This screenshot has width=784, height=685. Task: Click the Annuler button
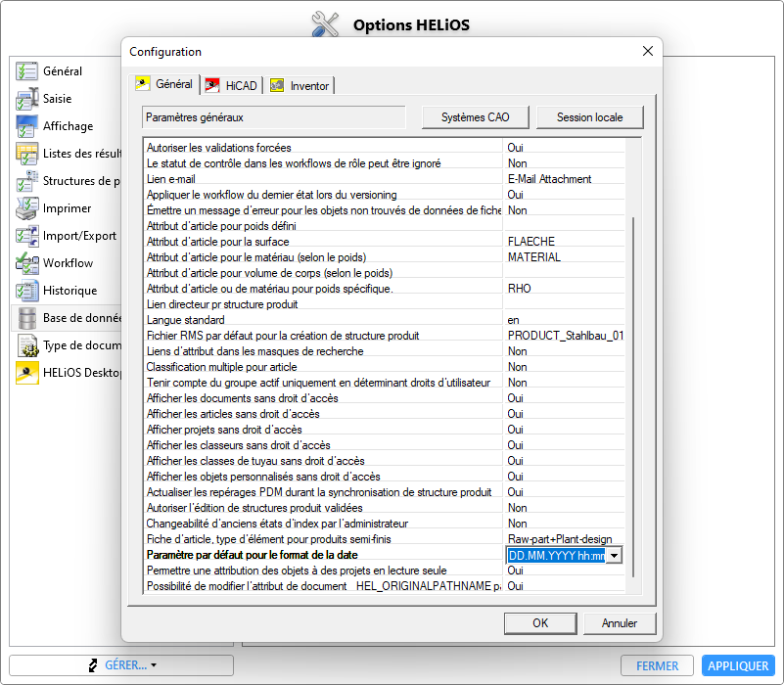tap(619, 623)
